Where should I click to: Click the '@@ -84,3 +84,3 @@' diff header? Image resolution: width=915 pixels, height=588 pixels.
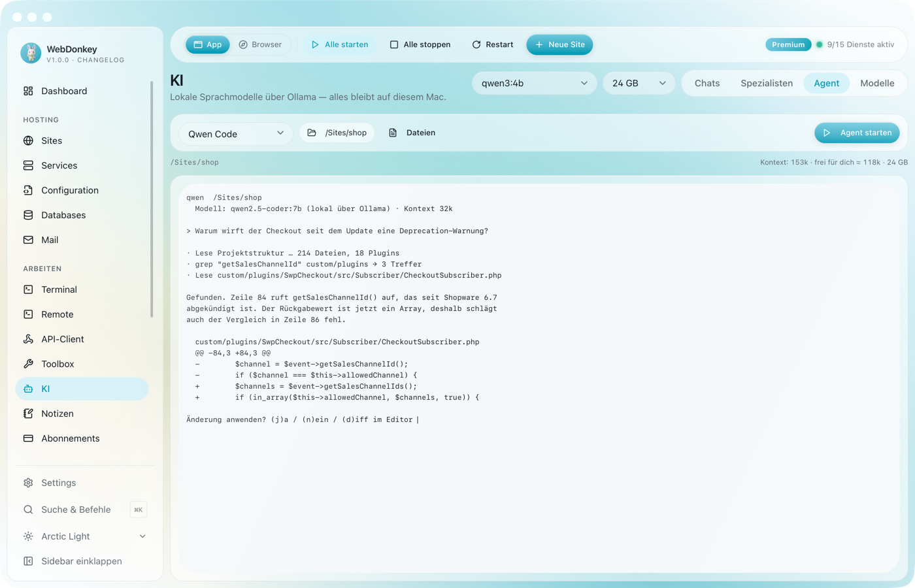coord(233,353)
